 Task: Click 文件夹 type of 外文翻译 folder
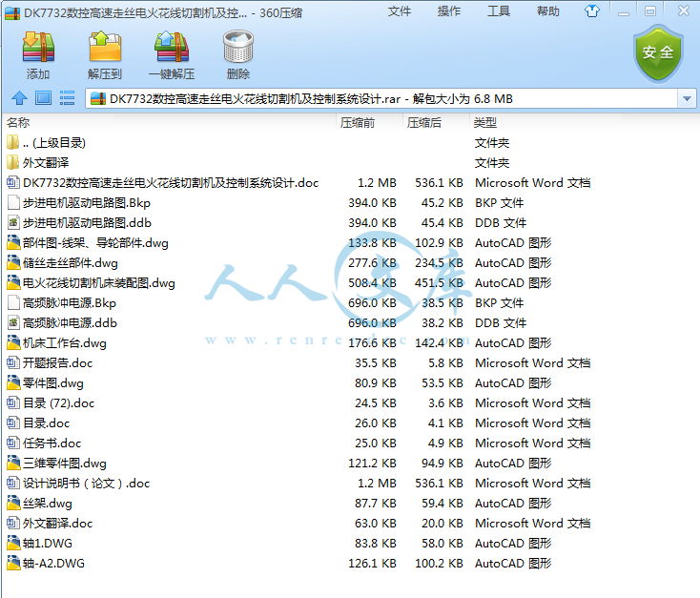[492, 162]
